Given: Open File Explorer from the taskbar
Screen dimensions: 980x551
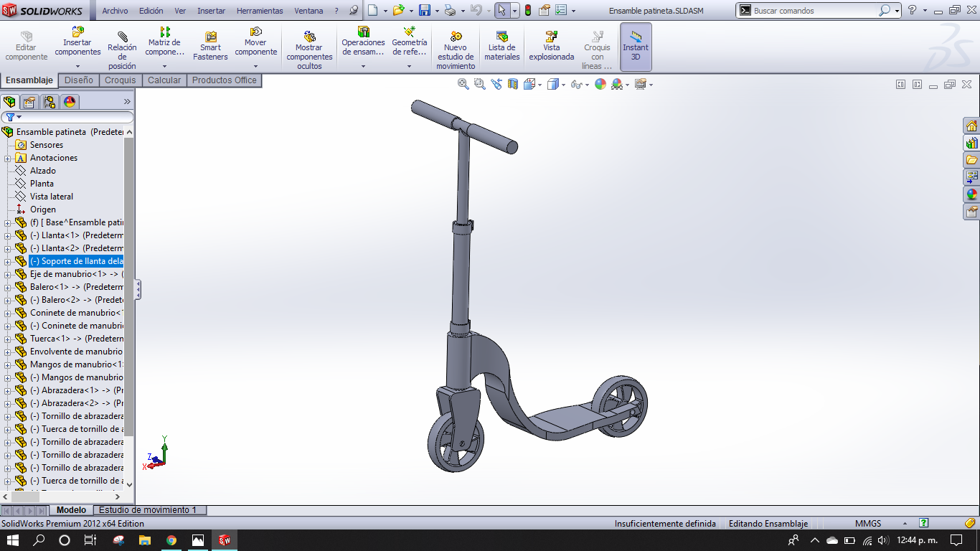Looking at the screenshot, I should 145,540.
